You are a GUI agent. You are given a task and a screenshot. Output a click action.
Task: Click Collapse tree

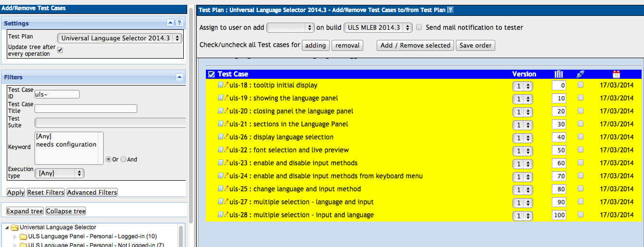coord(66,211)
